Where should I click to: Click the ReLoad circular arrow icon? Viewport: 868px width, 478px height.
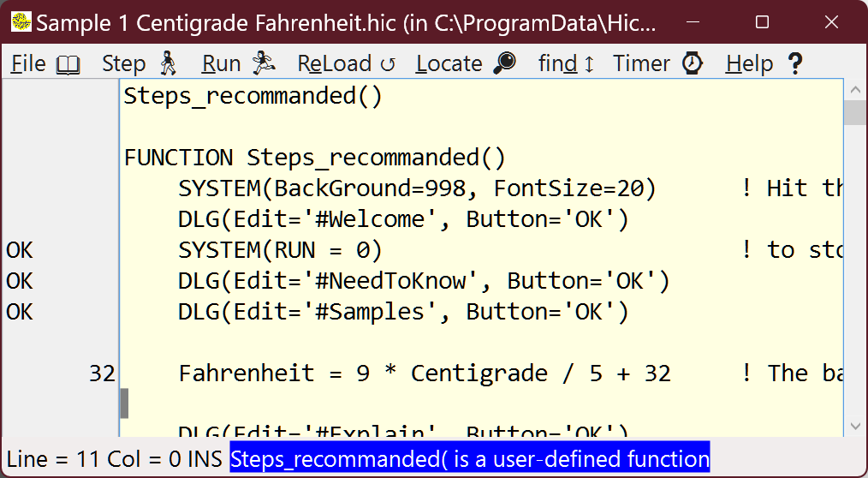click(387, 64)
